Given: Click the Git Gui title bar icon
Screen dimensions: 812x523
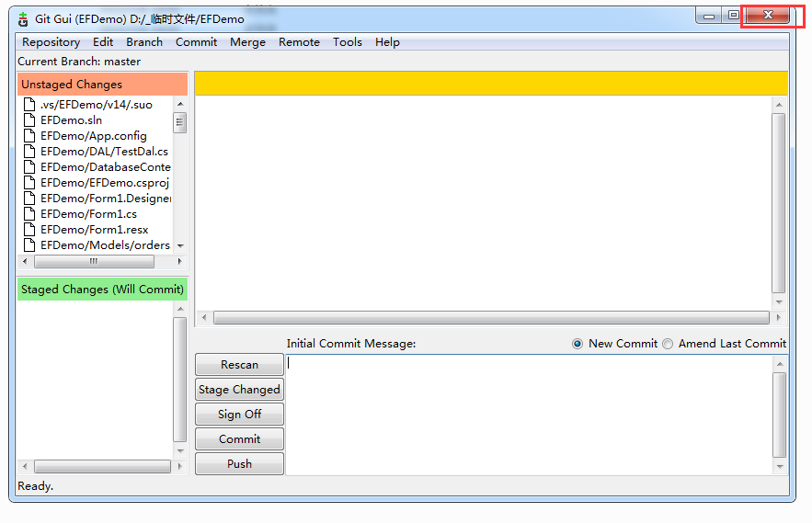Looking at the screenshot, I should (x=23, y=18).
